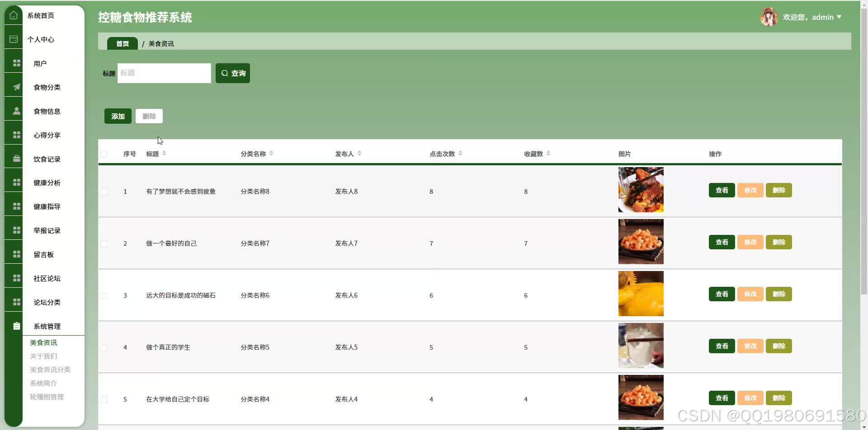
Task: Check the box for row 3
Action: click(x=104, y=296)
